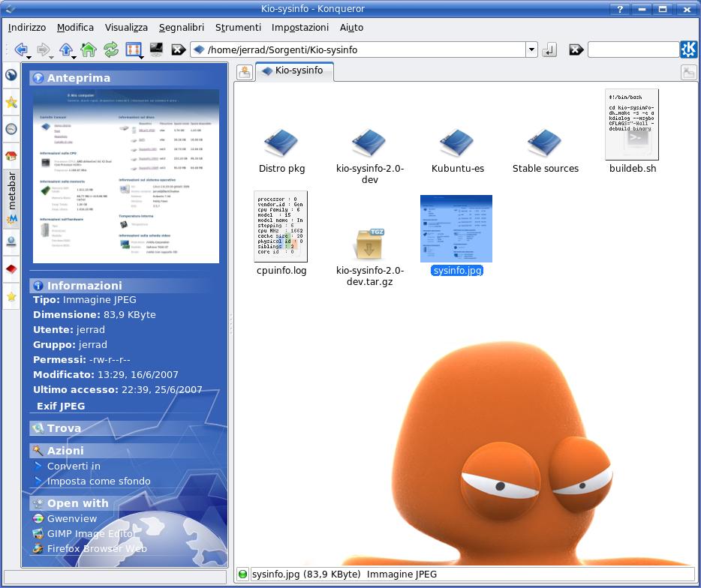
Task: Open the Modifica menu
Action: point(75,28)
